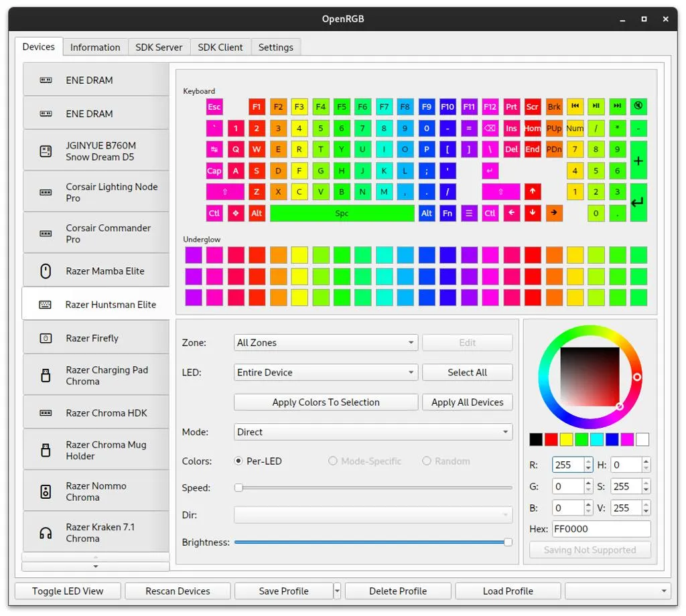Click the R value spin box
This screenshot has width=686, height=616.
tap(572, 465)
